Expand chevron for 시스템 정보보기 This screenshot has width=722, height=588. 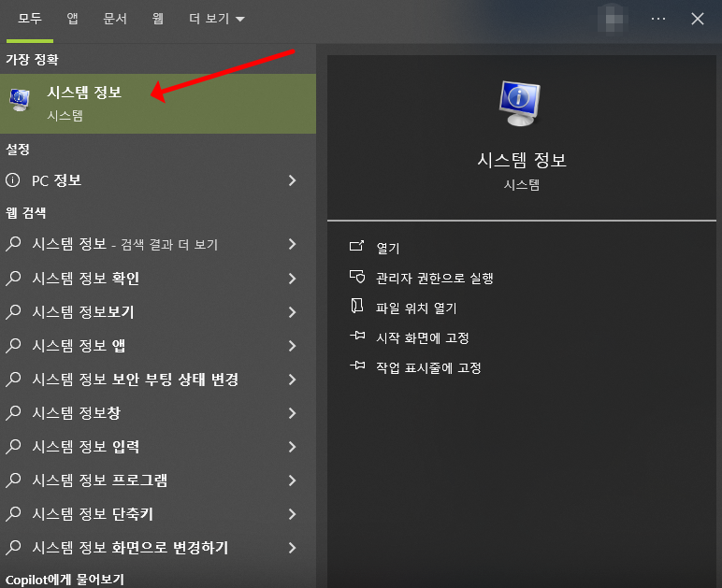coord(292,312)
